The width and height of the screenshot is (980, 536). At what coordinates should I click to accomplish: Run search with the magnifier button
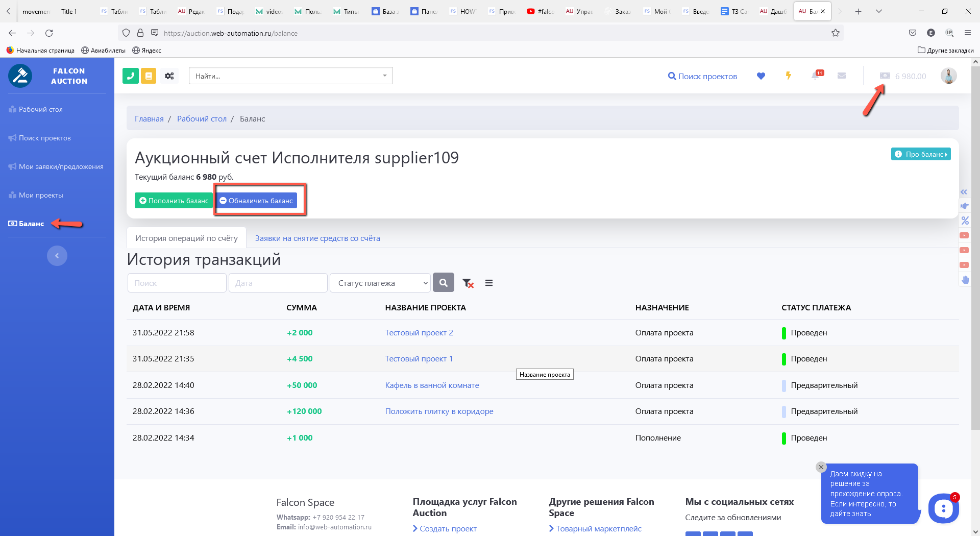(x=443, y=283)
